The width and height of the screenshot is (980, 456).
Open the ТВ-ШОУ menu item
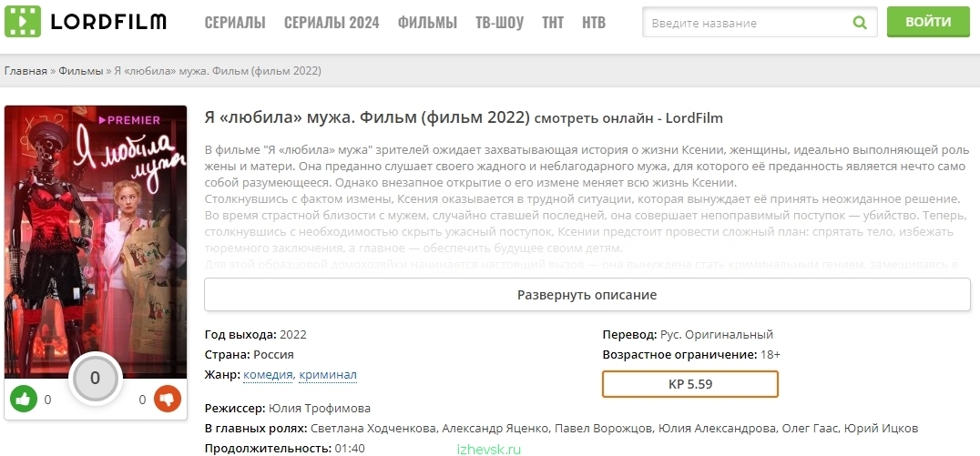click(x=499, y=23)
